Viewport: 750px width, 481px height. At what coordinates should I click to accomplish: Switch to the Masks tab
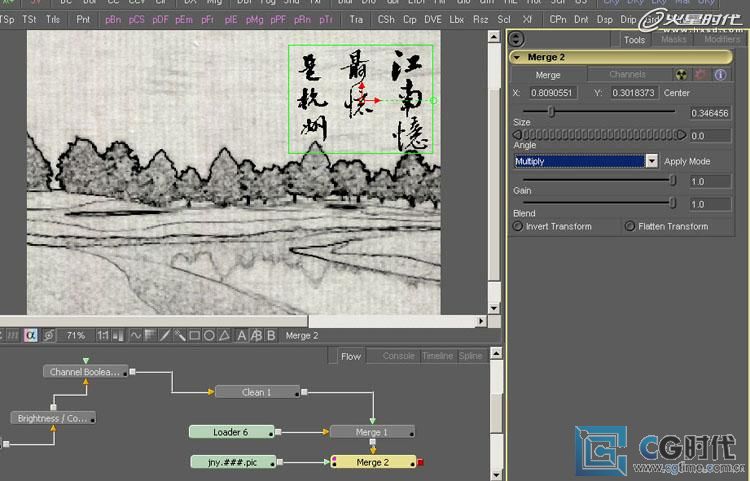673,40
